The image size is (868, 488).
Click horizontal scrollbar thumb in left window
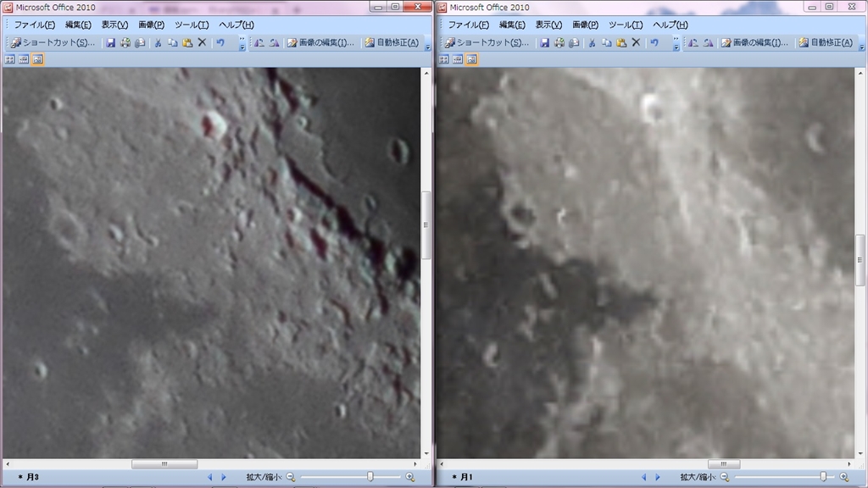tap(164, 464)
